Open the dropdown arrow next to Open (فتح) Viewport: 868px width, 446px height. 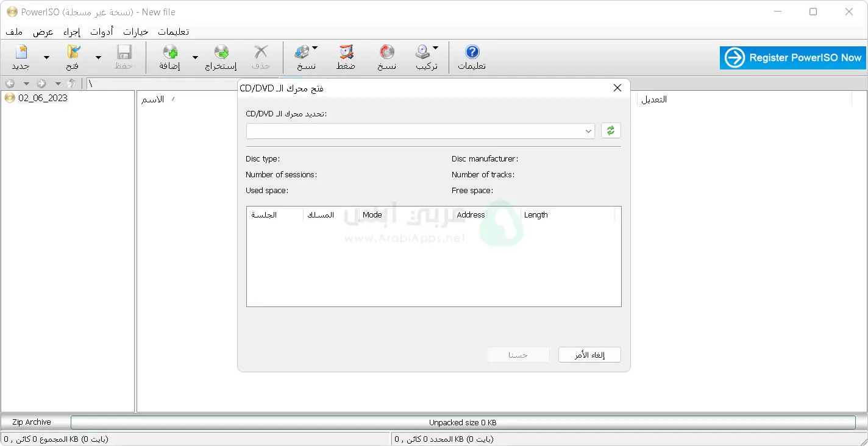[x=98, y=58]
